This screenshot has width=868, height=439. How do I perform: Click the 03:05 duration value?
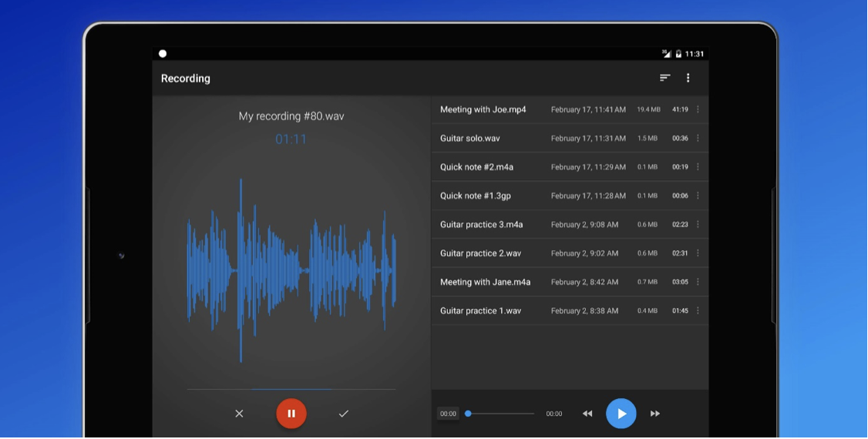[681, 282]
